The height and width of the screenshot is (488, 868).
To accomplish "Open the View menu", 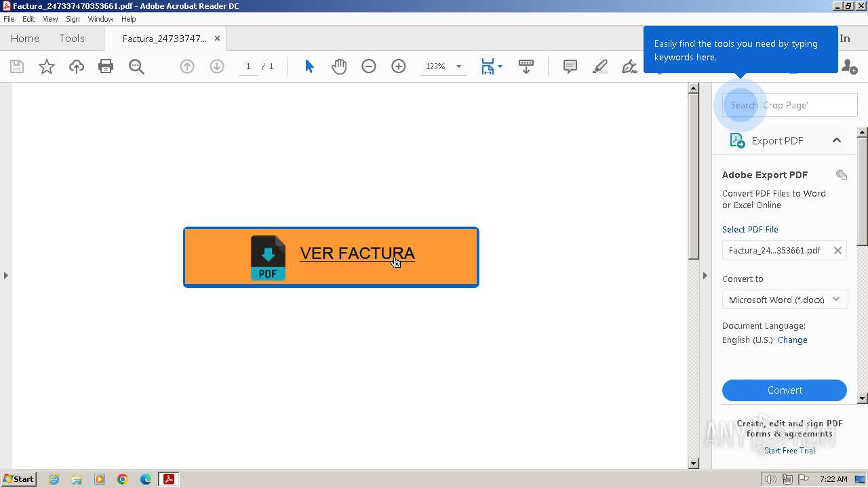I will coord(50,19).
